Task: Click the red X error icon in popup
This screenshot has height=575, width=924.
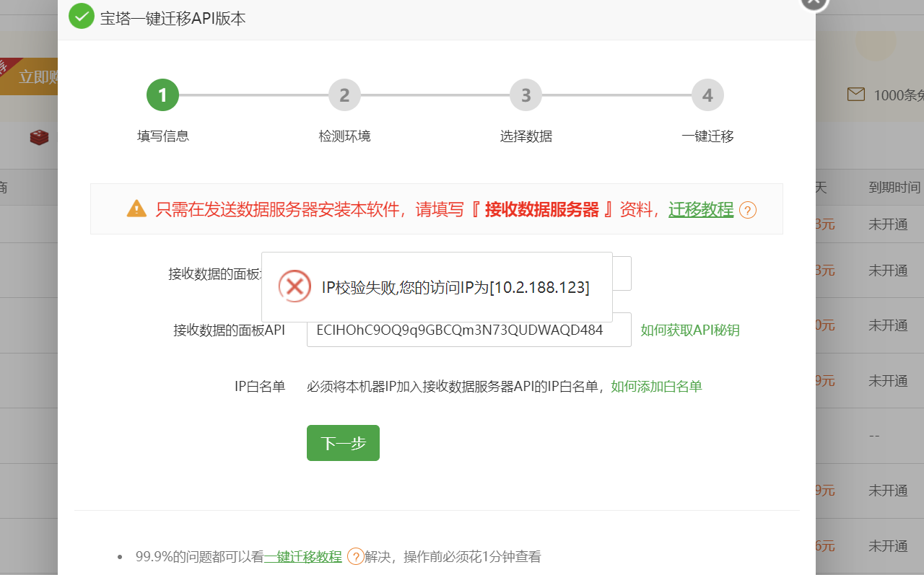Action: point(295,286)
